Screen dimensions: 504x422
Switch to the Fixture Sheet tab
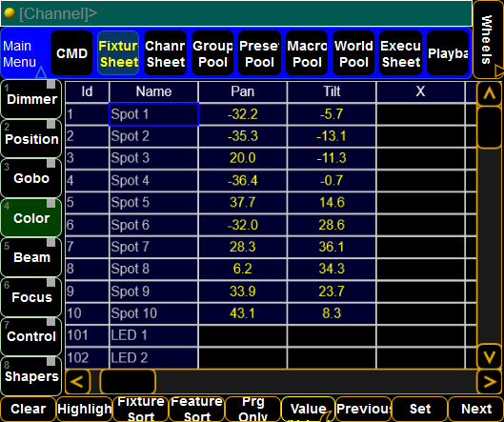point(118,53)
